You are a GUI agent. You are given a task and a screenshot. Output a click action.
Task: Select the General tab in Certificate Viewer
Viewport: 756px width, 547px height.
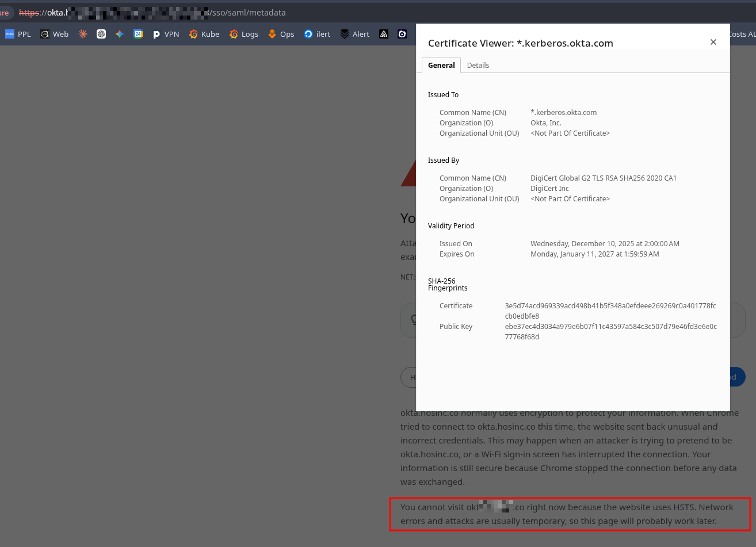tap(441, 66)
